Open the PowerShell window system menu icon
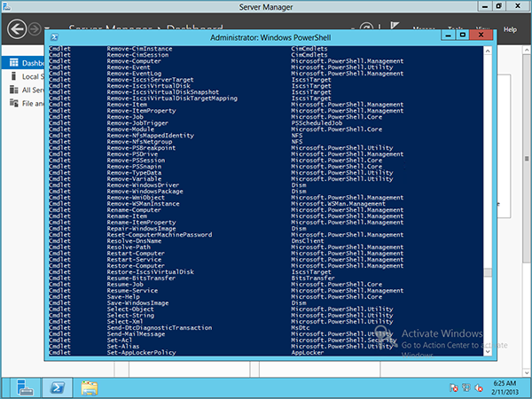 point(54,37)
